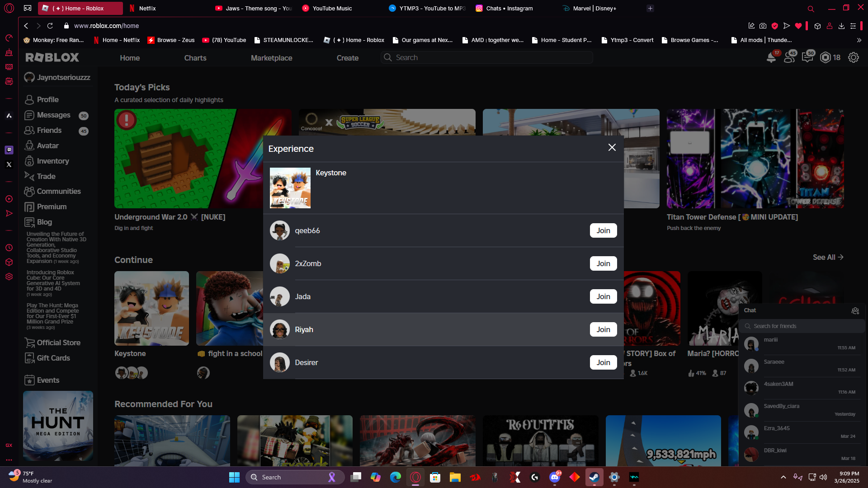This screenshot has height=488, width=868.
Task: Open the Robux balance icon
Action: pyautogui.click(x=826, y=58)
